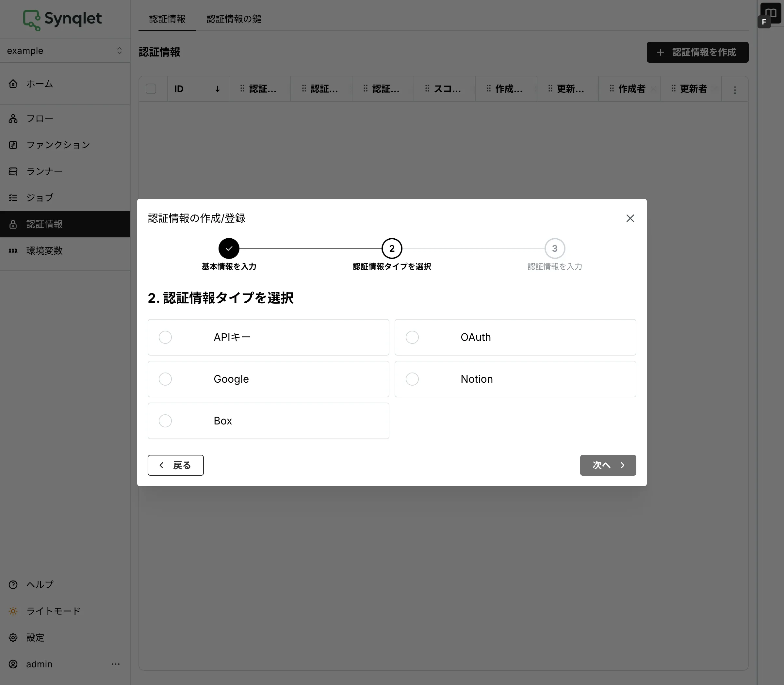Click the 作成者 column drag handle
The width and height of the screenshot is (784, 685).
point(612,89)
